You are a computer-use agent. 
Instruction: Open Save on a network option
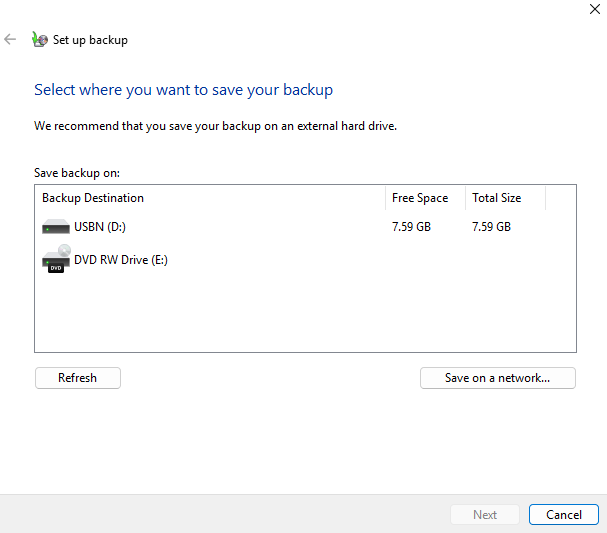coord(497,378)
